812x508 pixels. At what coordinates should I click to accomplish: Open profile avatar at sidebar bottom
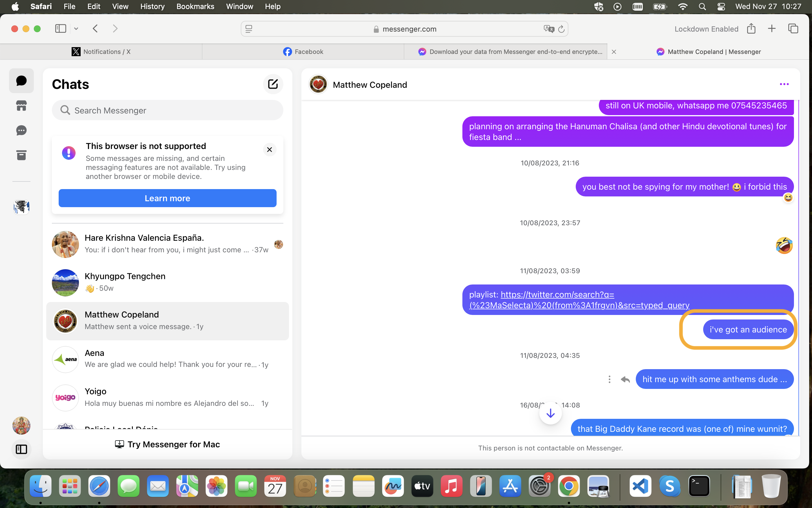21,425
